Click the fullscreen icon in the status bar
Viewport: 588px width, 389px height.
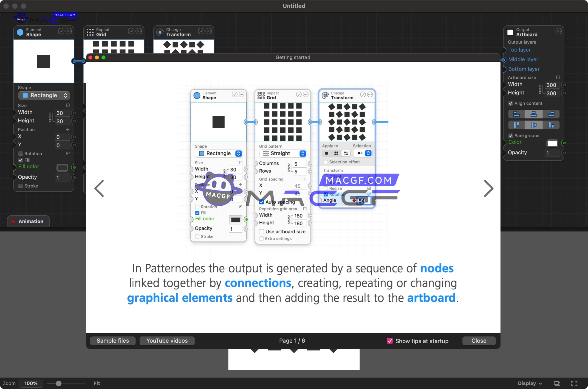[574, 383]
